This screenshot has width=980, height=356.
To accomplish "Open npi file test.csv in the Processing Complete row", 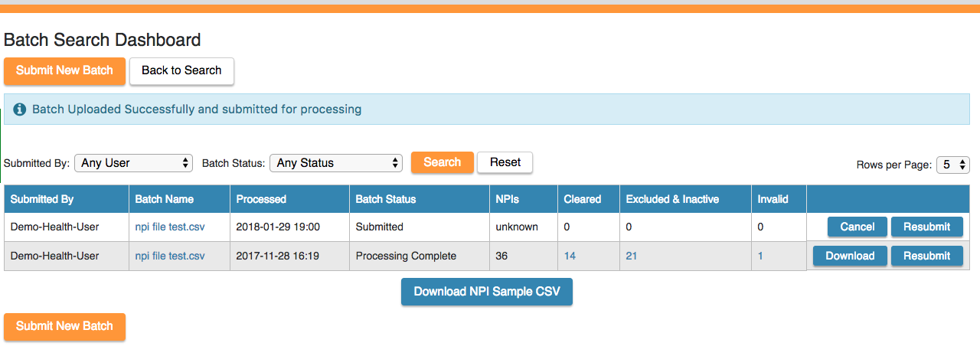I will (170, 256).
